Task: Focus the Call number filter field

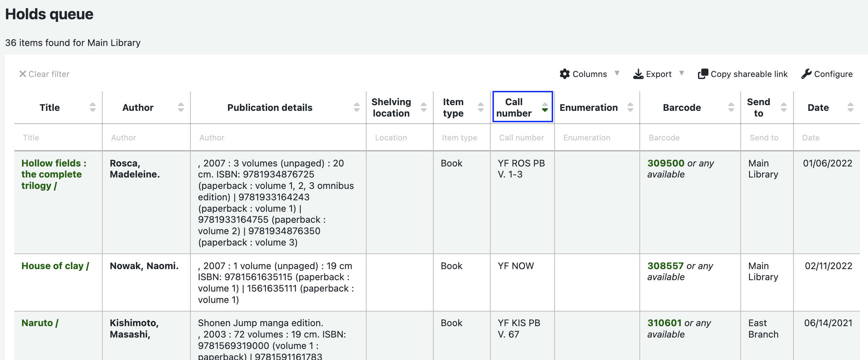Action: [x=522, y=138]
